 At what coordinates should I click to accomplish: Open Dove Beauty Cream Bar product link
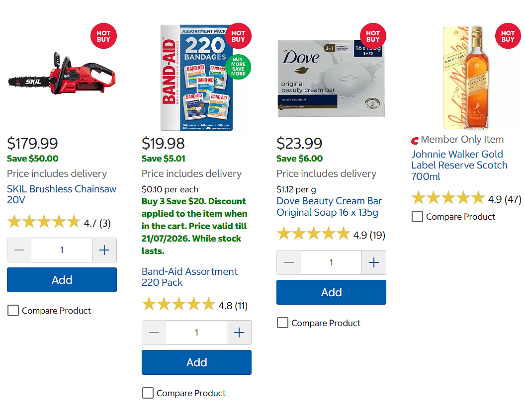tap(329, 206)
